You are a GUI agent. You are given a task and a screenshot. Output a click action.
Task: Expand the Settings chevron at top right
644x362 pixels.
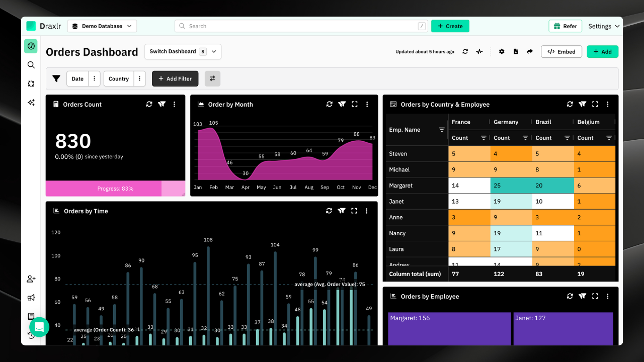point(617,26)
